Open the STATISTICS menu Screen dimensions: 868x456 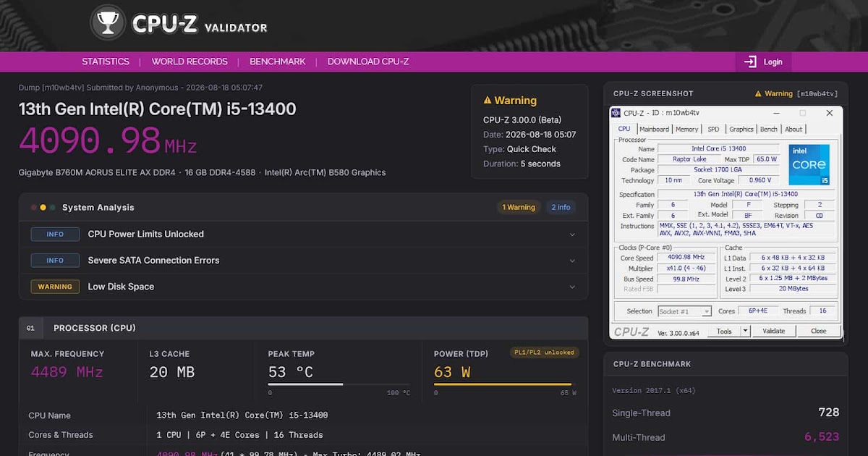(x=106, y=62)
